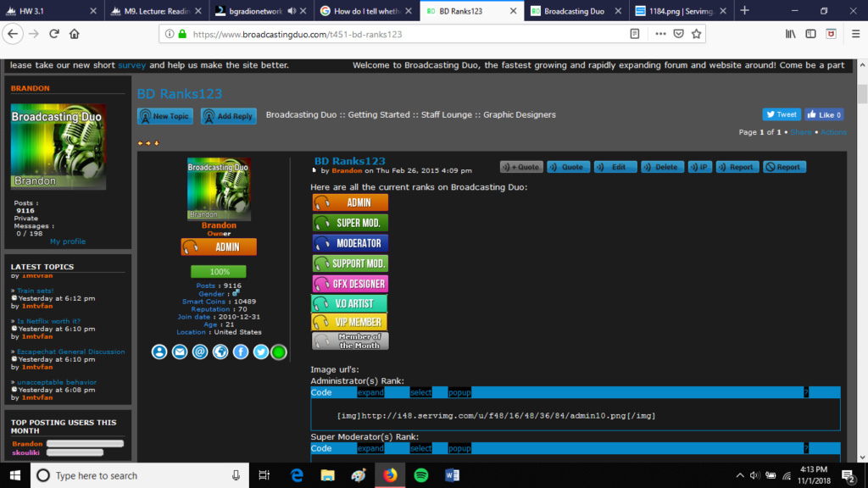Screen dimensions: 868x488
Task: Open the Share link near pagination
Action: click(800, 132)
